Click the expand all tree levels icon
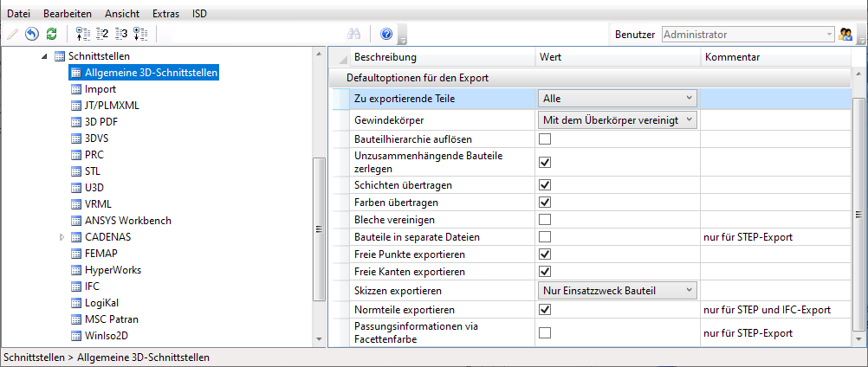The height and width of the screenshot is (367, 868). tap(140, 35)
